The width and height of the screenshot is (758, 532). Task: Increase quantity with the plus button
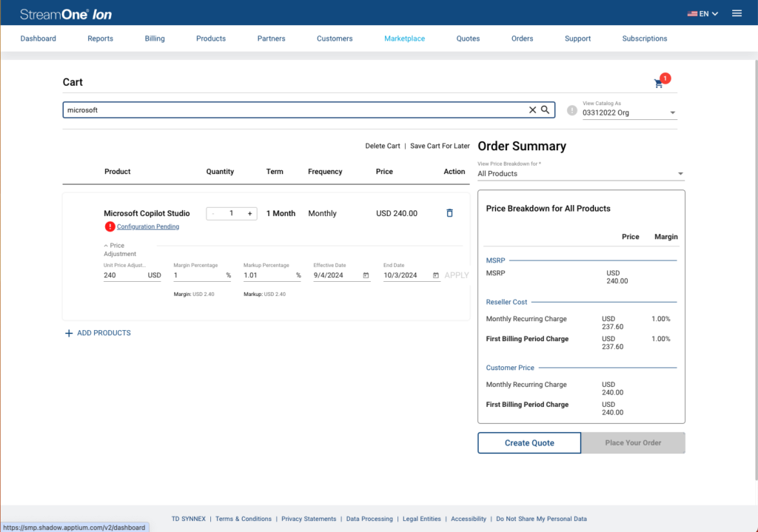250,214
